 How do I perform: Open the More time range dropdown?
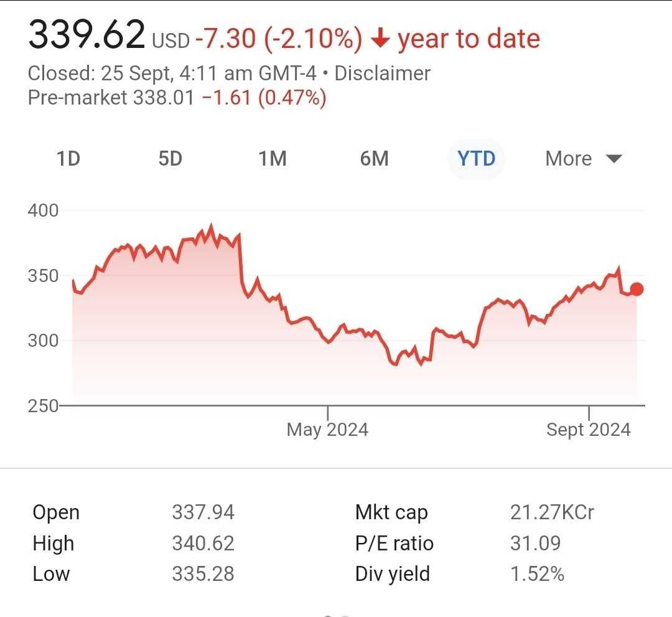click(x=583, y=159)
